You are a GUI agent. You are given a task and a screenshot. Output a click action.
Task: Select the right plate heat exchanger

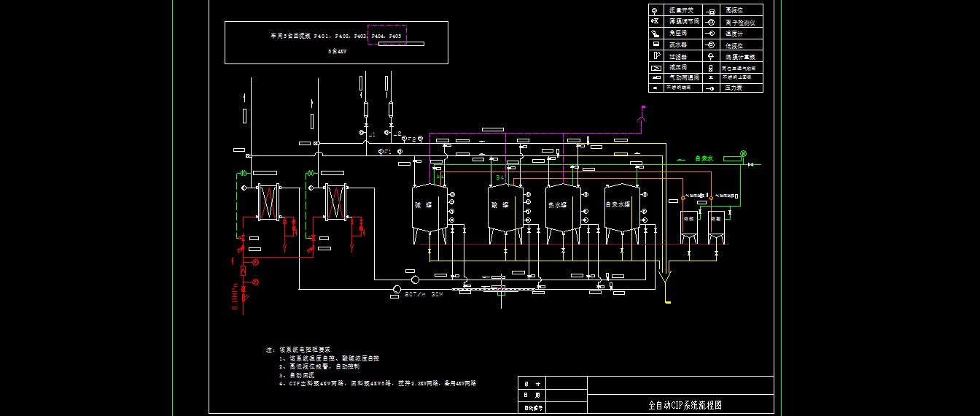tap(336, 202)
